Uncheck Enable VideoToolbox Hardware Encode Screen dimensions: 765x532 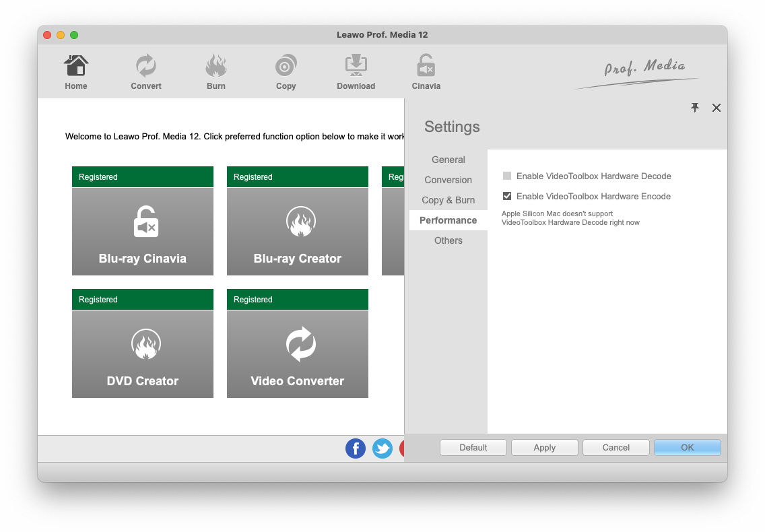pyautogui.click(x=507, y=196)
